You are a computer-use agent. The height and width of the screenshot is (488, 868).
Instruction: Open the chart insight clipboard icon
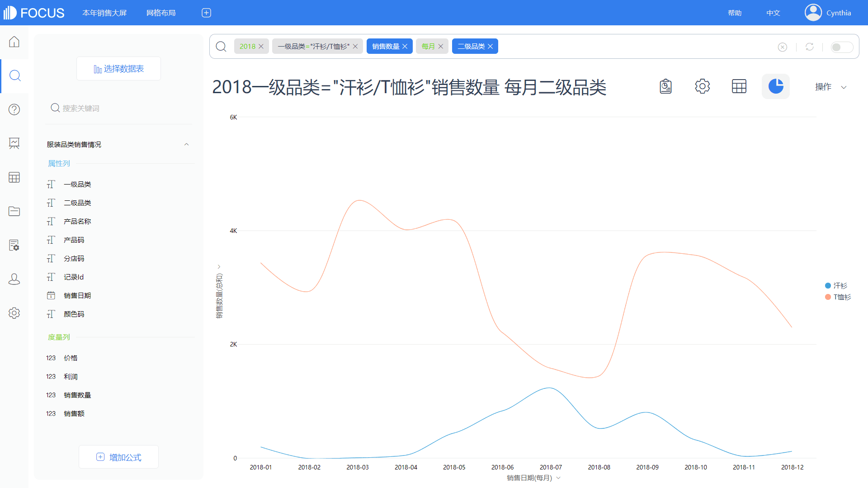pyautogui.click(x=665, y=86)
